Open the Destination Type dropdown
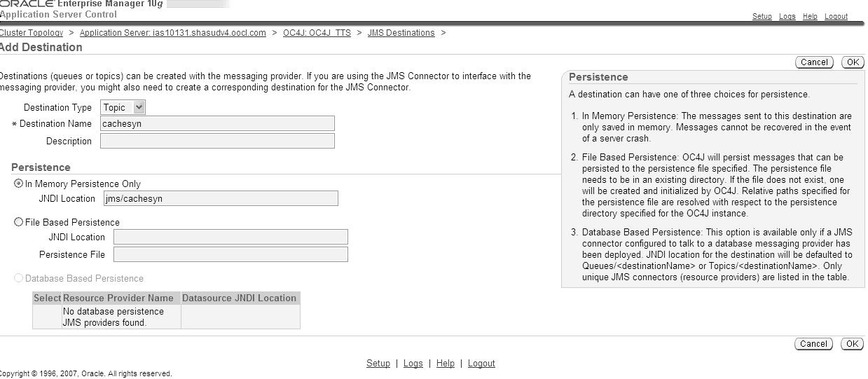868x379 pixels. (x=123, y=107)
